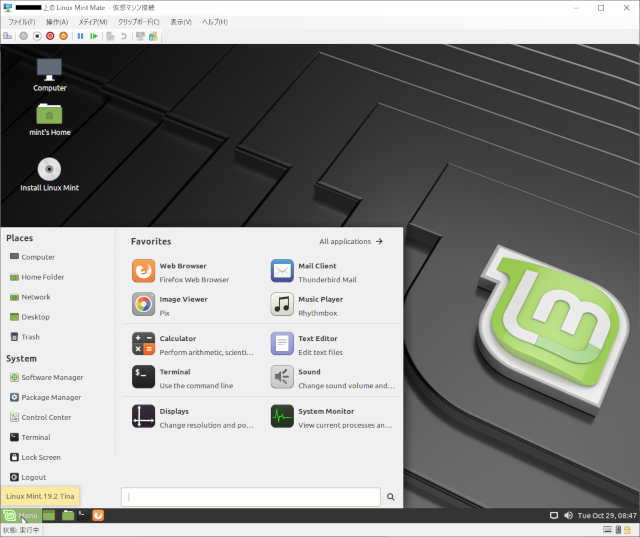Launch Software Manager
The width and height of the screenshot is (640, 537).
point(46,377)
